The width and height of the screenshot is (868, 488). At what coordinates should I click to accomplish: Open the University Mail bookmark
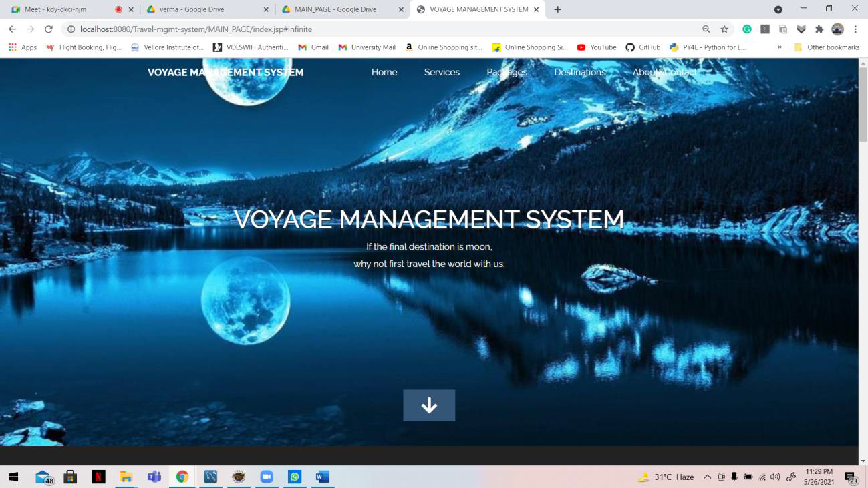(367, 47)
